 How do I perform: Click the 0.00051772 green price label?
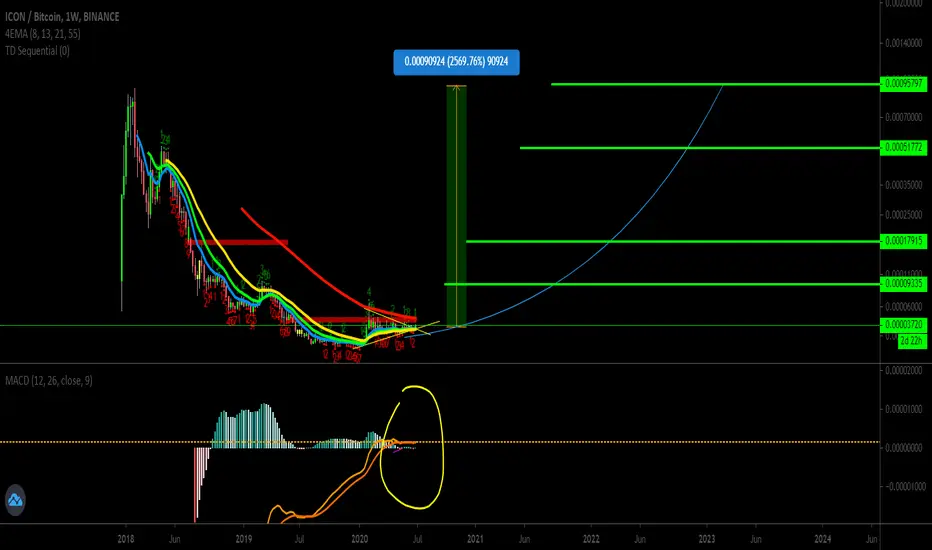click(x=903, y=147)
